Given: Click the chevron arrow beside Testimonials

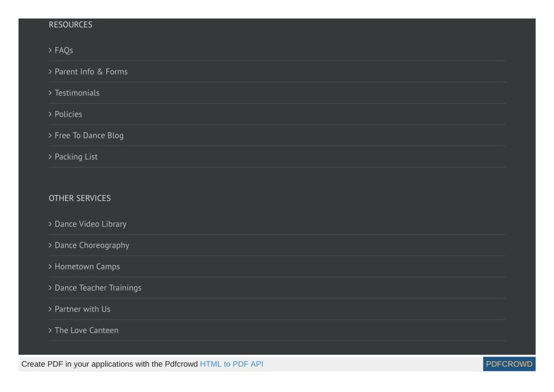Looking at the screenshot, I should pos(50,93).
